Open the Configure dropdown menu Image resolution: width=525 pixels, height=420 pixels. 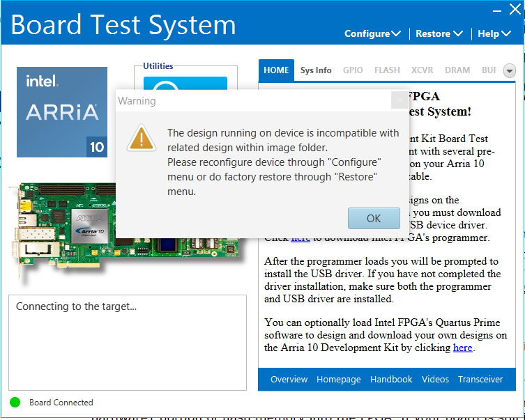372,33
